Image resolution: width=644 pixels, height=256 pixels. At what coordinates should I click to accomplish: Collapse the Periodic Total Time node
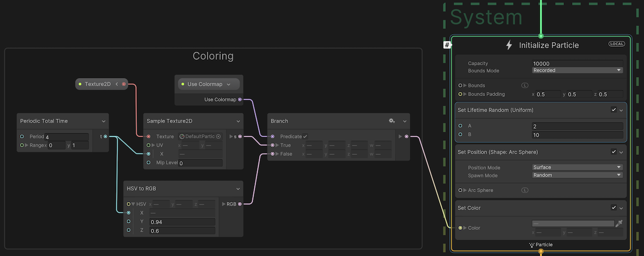click(104, 121)
